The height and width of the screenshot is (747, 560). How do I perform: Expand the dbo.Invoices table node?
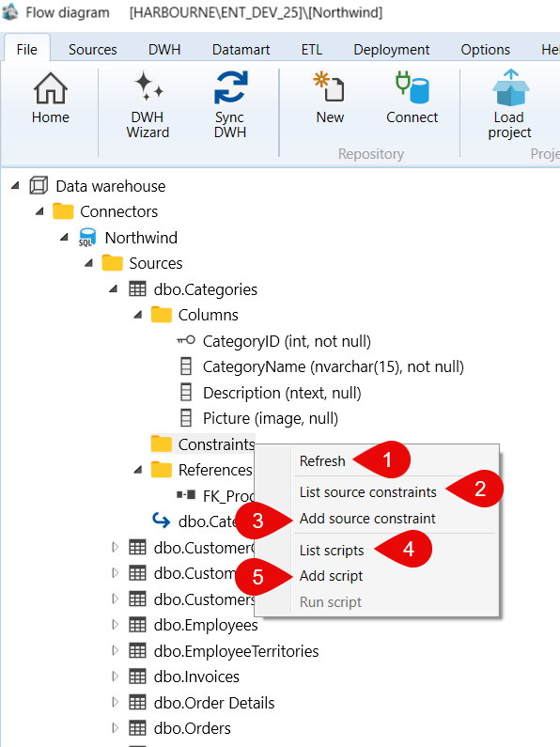point(115,676)
